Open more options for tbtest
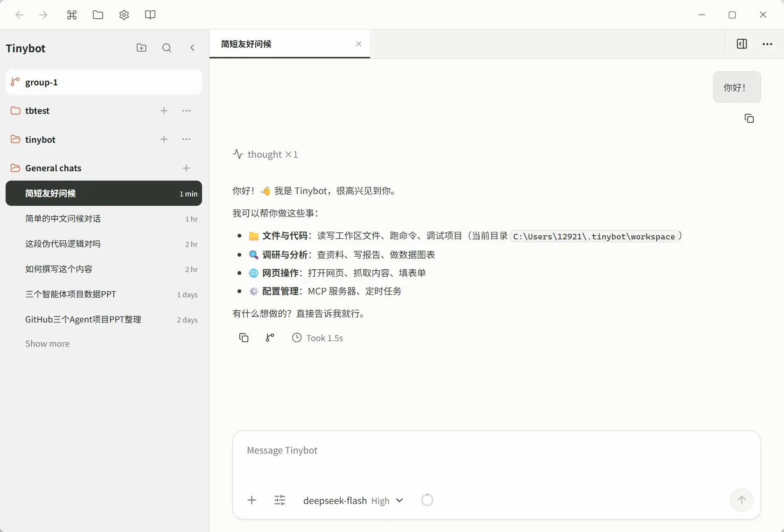 (x=186, y=111)
